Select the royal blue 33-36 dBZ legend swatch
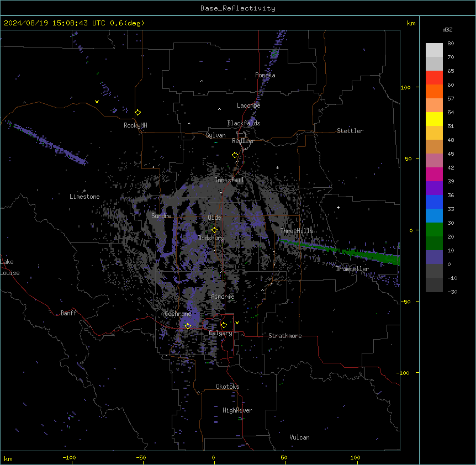 (x=434, y=202)
